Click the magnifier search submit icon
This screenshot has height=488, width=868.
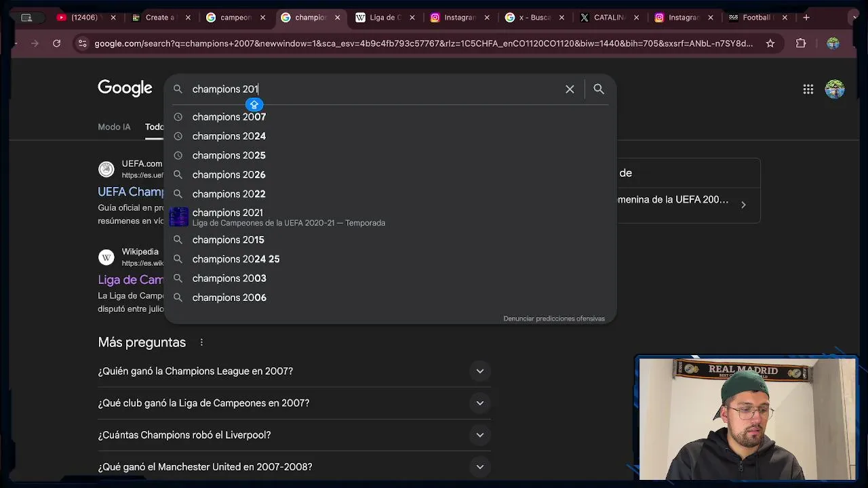coord(599,89)
